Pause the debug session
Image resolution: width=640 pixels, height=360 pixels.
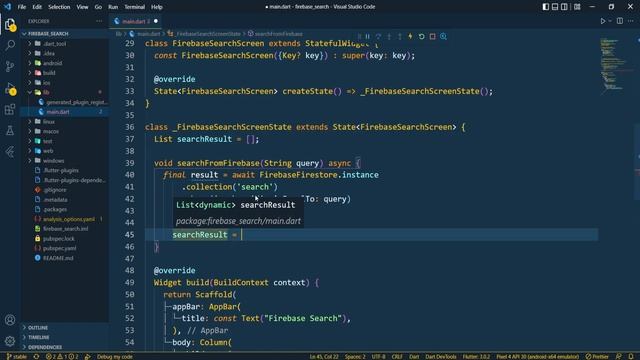click(367, 36)
